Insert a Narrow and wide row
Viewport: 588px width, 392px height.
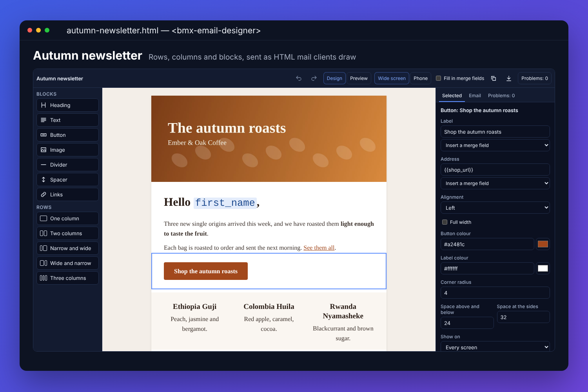pyautogui.click(x=67, y=248)
